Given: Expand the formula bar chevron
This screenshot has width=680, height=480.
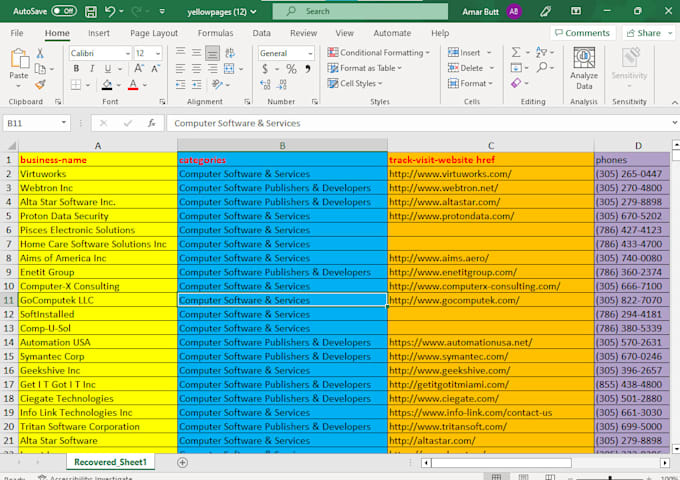Looking at the screenshot, I should 674,123.
